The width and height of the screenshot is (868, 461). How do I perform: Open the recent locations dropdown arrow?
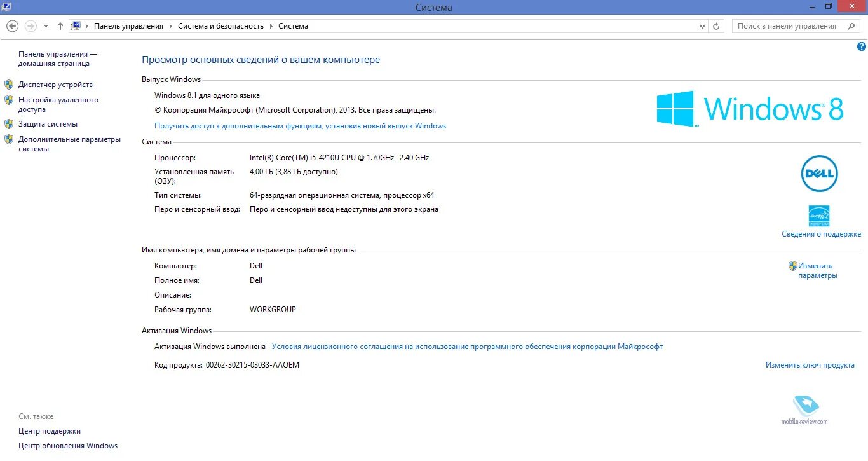(x=46, y=27)
